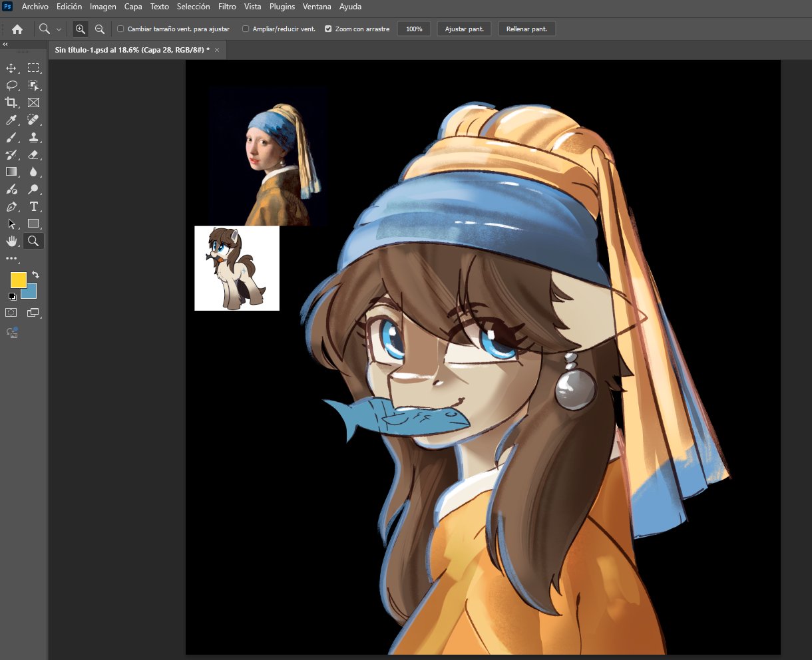This screenshot has width=812, height=660.
Task: Select the History Brush tool
Action: [x=11, y=154]
